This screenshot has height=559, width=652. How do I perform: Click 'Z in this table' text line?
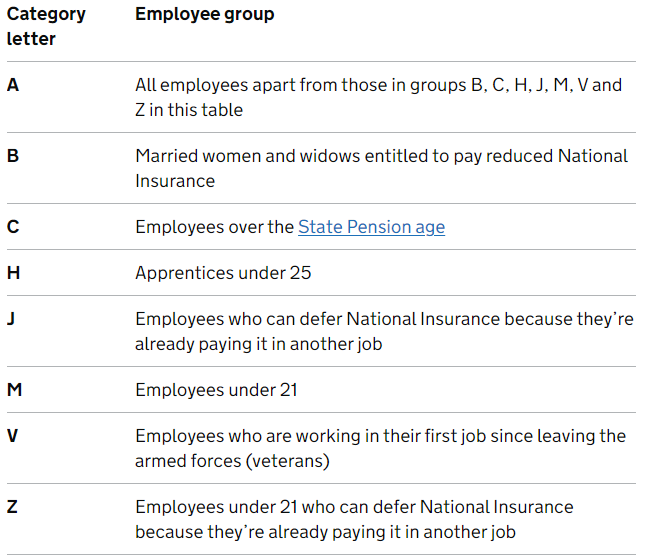pos(189,110)
